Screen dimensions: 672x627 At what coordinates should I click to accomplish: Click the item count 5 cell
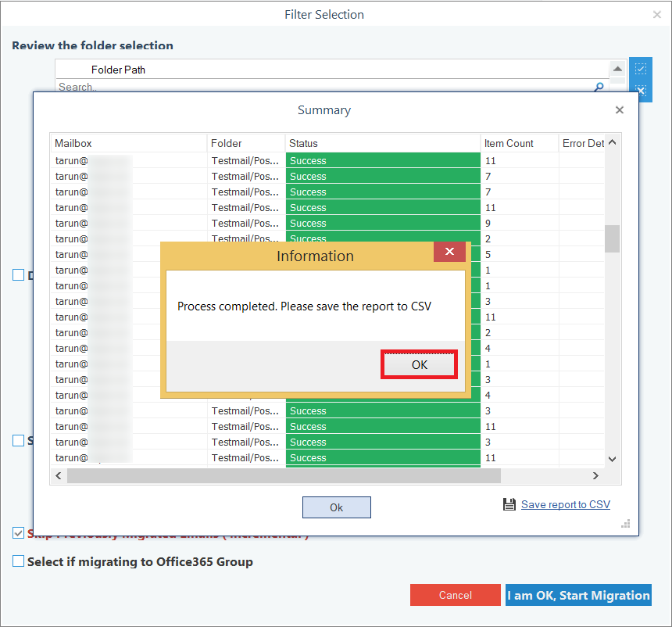(520, 254)
